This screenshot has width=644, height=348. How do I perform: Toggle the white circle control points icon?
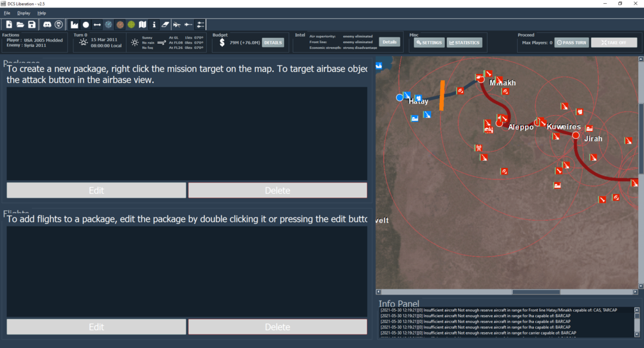click(x=86, y=24)
